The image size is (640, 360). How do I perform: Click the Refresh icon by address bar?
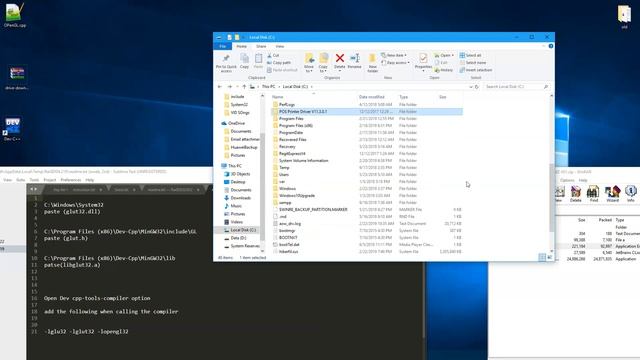[476, 87]
